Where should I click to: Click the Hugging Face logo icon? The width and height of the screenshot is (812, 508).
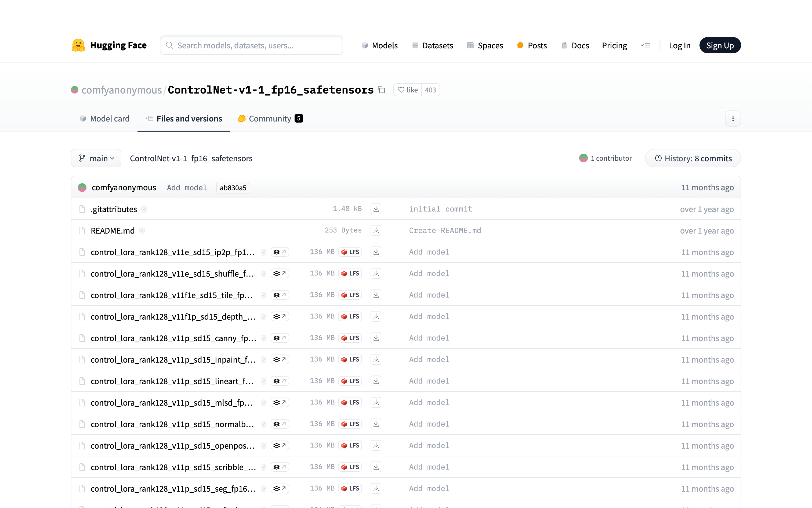[78, 45]
